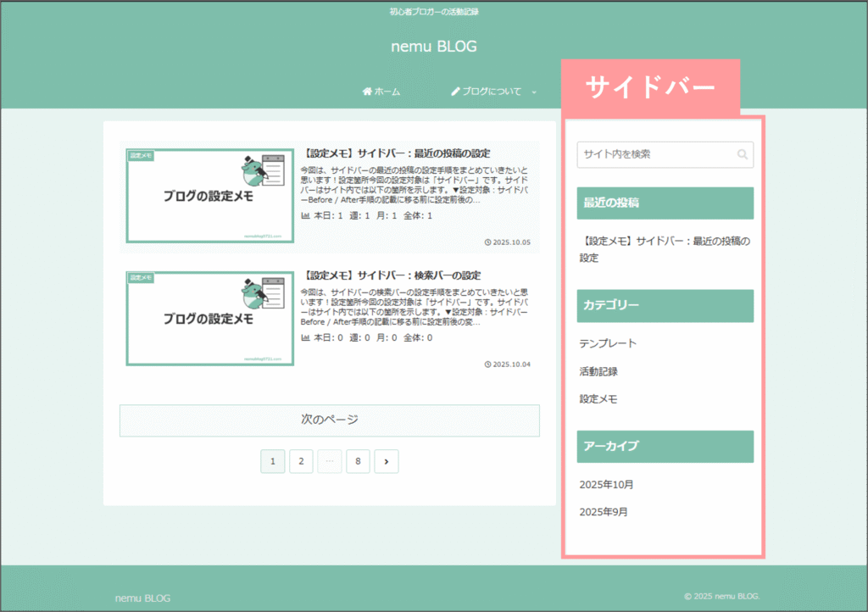Click the search magnifier icon in sidebar
Viewport: 868px width, 612px height.
point(743,154)
